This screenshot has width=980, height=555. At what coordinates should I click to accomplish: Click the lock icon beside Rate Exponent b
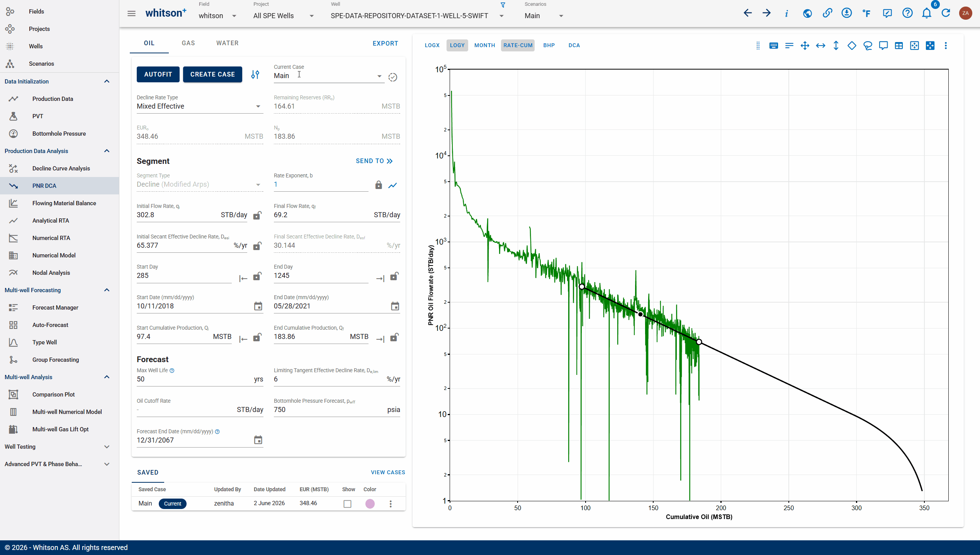pos(379,185)
